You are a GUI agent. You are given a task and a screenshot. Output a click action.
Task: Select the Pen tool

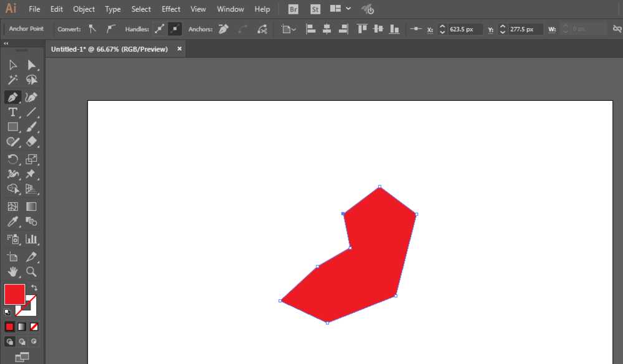point(12,97)
